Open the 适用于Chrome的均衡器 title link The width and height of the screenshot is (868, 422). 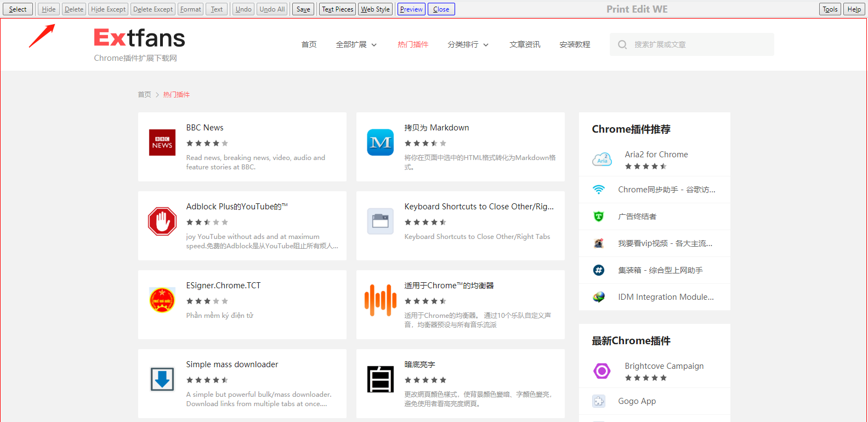[x=449, y=286]
